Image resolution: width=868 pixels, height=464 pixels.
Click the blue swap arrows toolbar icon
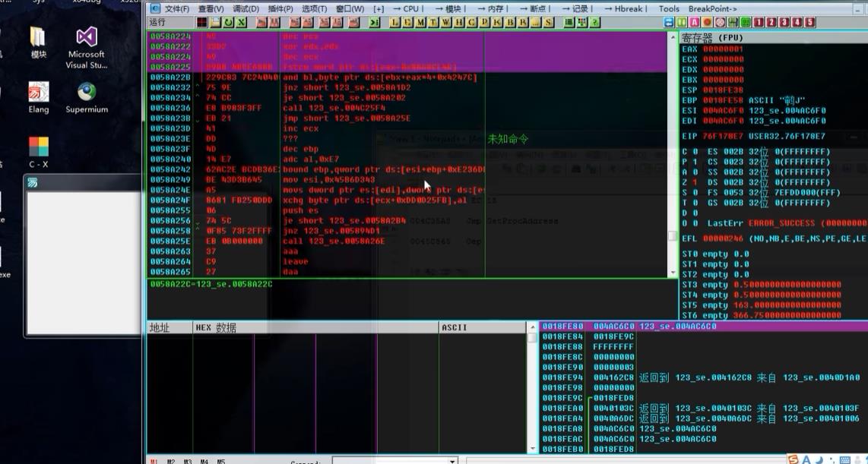tap(669, 22)
